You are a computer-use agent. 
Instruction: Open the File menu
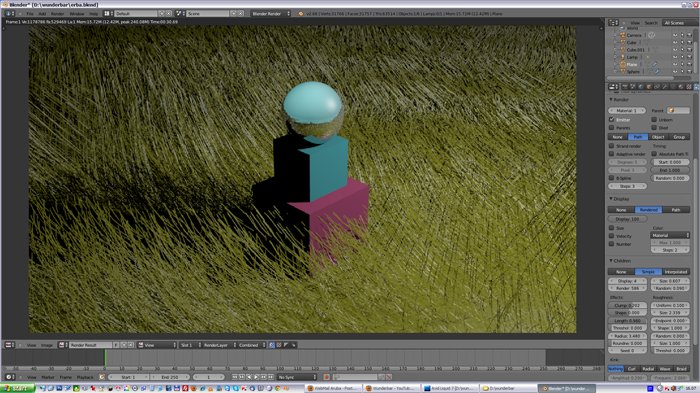pyautogui.click(x=30, y=13)
